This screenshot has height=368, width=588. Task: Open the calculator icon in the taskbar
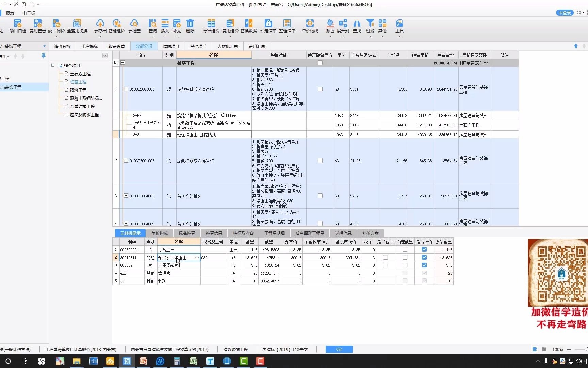(177, 361)
